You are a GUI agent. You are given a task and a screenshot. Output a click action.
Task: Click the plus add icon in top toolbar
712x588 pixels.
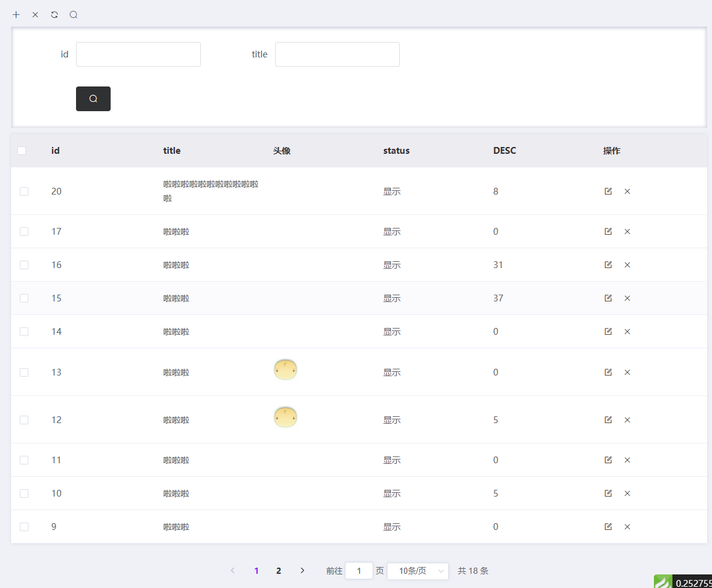[16, 15]
